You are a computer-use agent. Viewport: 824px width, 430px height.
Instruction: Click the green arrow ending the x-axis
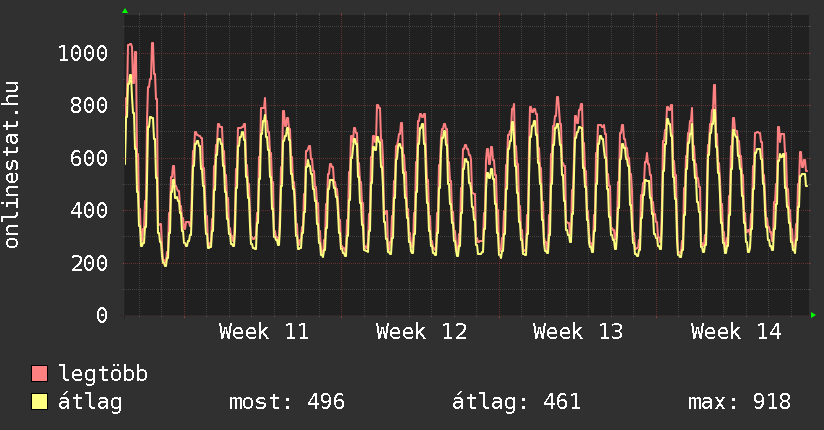coord(814,315)
